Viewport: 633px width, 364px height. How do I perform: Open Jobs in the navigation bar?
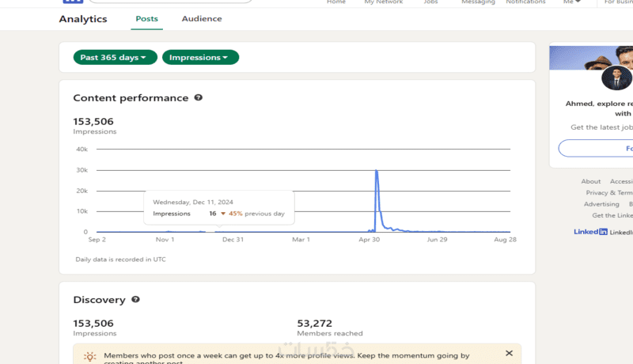pos(430,2)
